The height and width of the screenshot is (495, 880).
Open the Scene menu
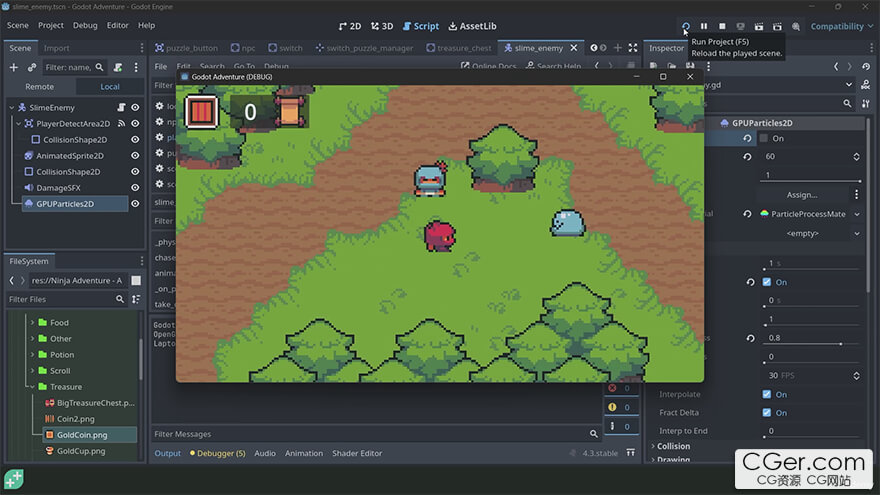point(17,25)
